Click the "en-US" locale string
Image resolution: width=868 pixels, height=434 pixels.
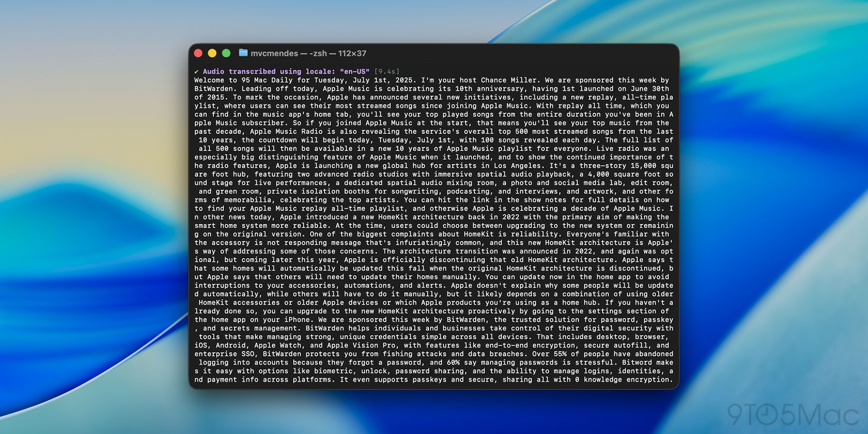[x=355, y=71]
